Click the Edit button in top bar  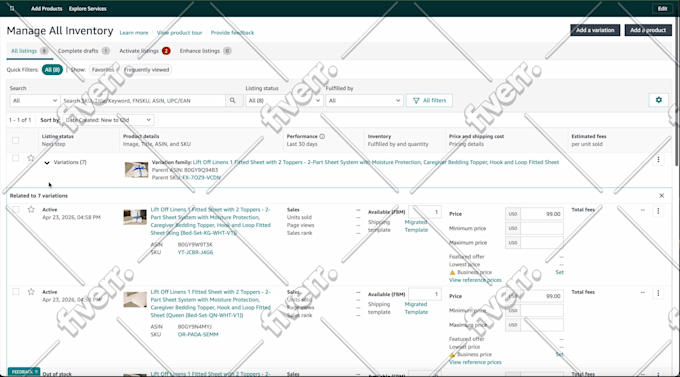click(662, 9)
